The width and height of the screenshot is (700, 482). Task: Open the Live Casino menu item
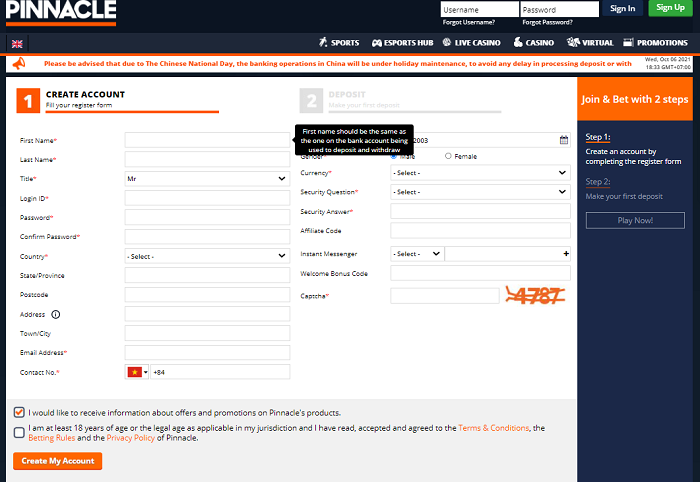pyautogui.click(x=472, y=43)
